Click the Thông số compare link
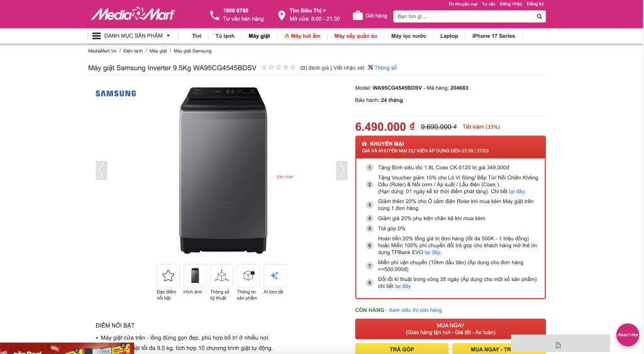This screenshot has width=644, height=354. [x=382, y=68]
